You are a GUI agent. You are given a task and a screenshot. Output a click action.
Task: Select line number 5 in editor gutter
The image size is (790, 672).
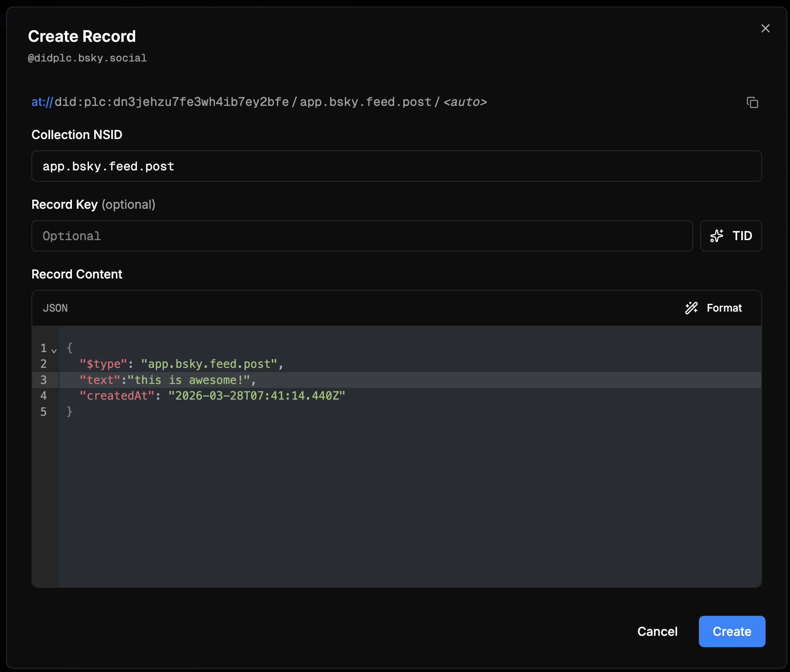(x=44, y=412)
